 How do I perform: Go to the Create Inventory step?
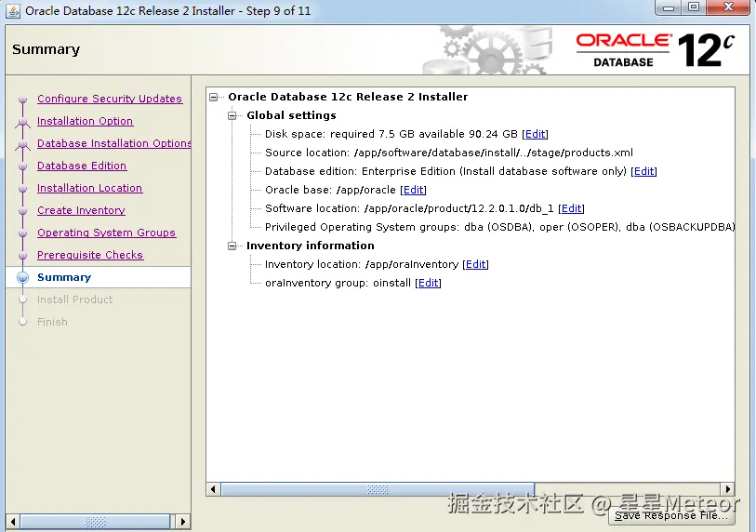click(81, 210)
